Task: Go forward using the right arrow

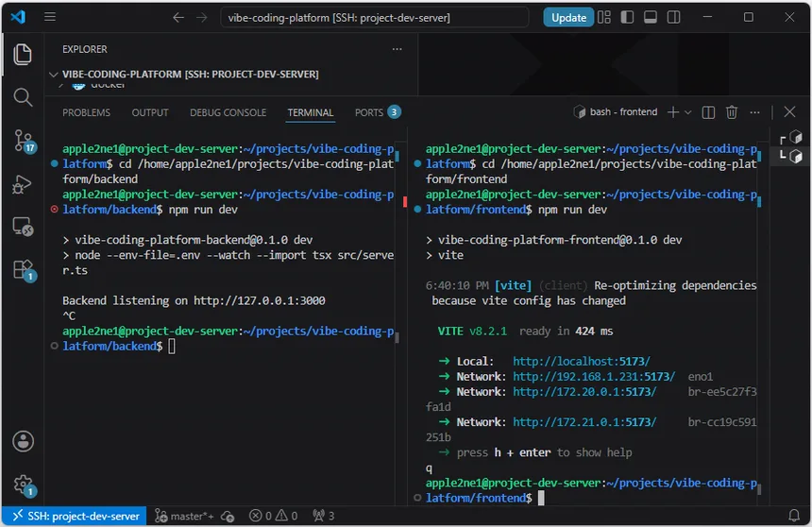Action: (x=201, y=18)
